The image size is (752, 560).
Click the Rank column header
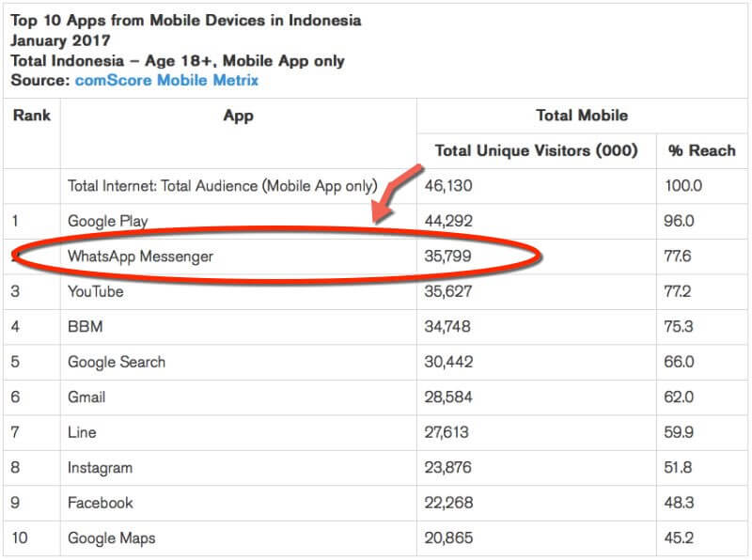[x=32, y=117]
